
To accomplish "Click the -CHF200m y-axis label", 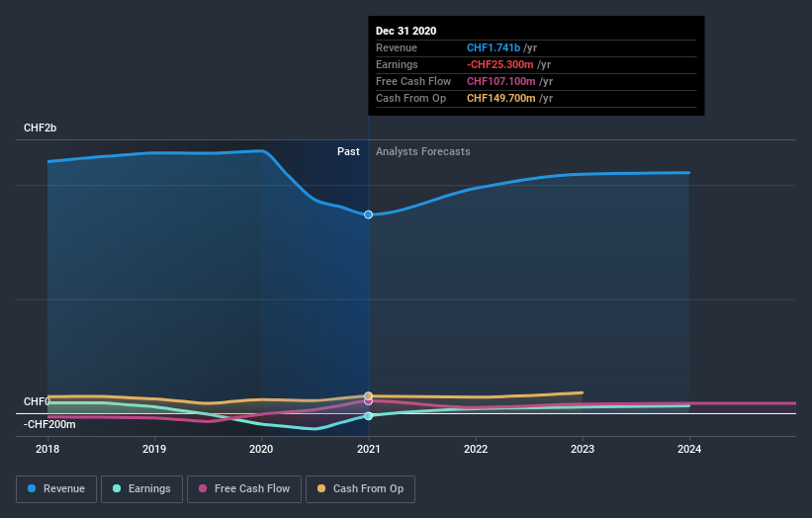I will point(49,424).
